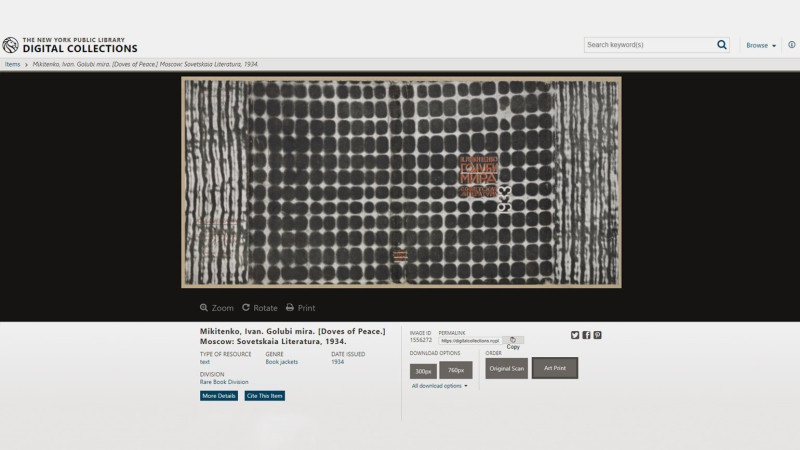Screen dimensions: 800x450
Task: Click the Cite This Item button
Action: [x=264, y=395]
